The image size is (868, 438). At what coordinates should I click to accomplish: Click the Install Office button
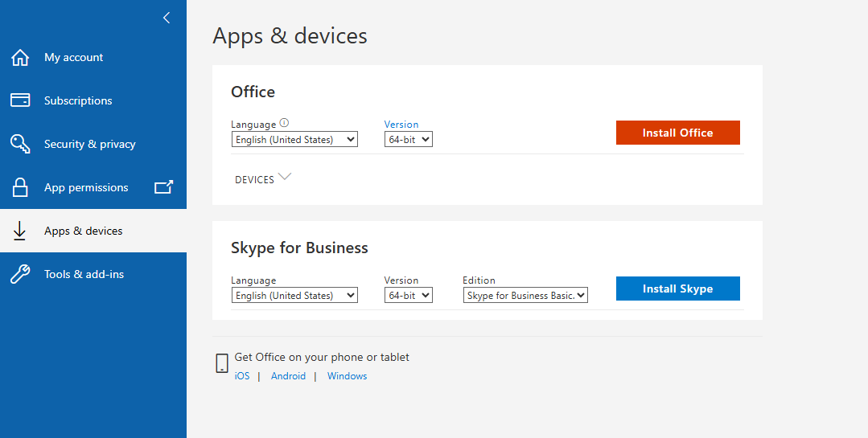[x=677, y=133]
